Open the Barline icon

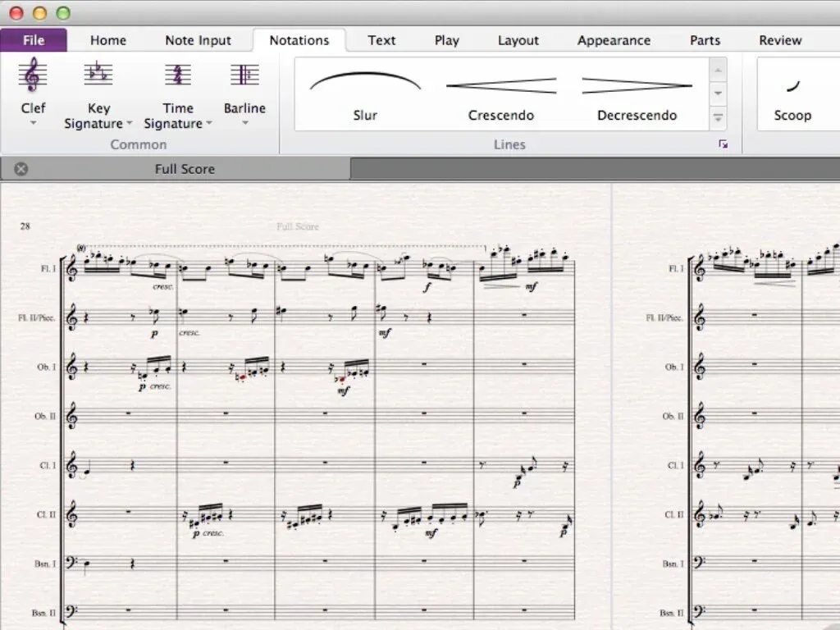[x=244, y=75]
